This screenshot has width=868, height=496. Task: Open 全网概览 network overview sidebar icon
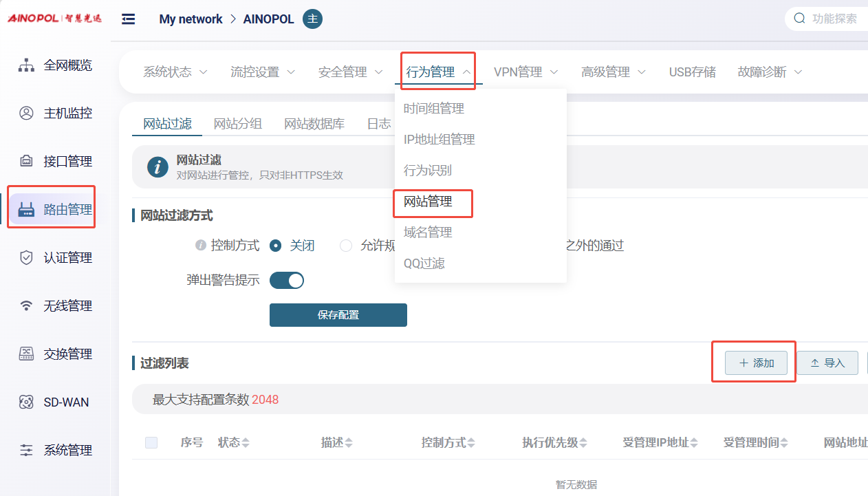tap(26, 65)
